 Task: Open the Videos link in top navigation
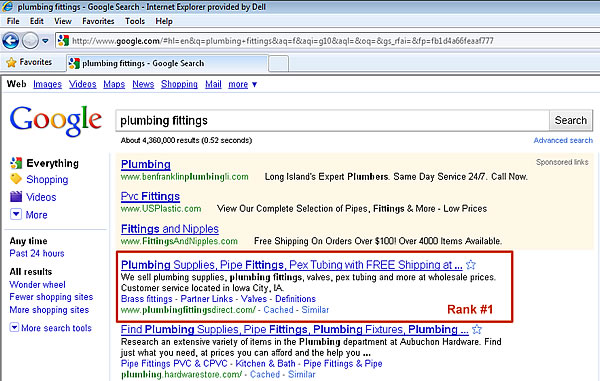pyautogui.click(x=83, y=84)
